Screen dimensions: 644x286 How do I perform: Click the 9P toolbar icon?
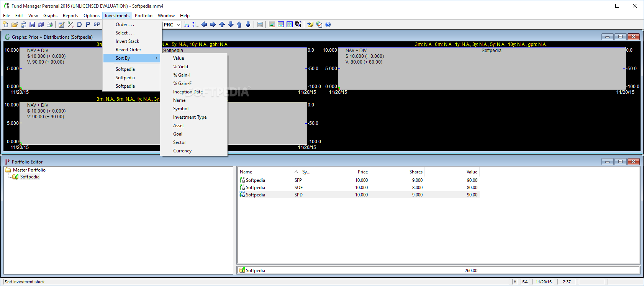97,25
